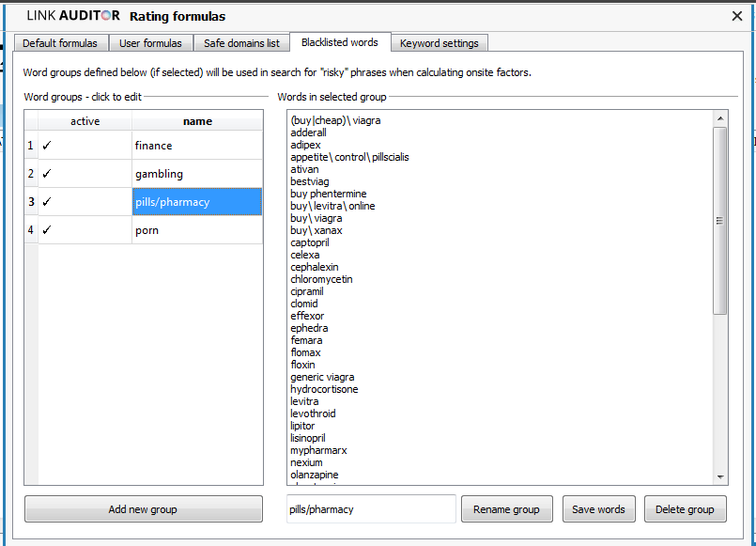Click the word 'nexium'
The image size is (756, 546).
pos(307,462)
